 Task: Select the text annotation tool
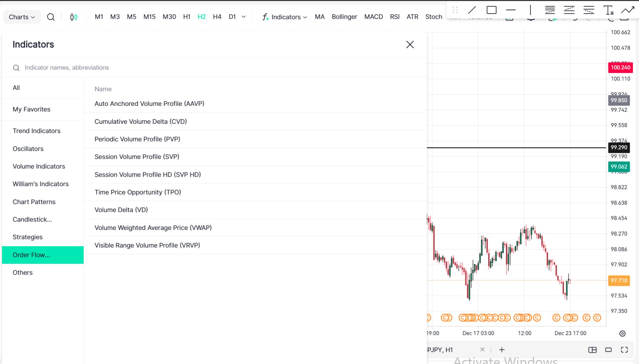608,10
